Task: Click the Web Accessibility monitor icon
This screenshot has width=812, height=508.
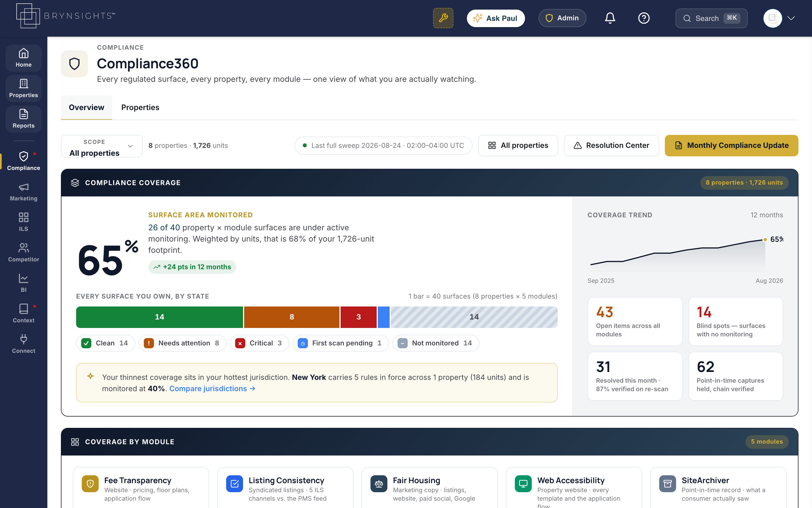Action: (523, 484)
